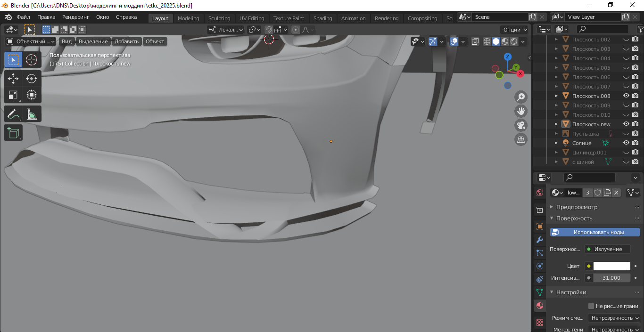Screen dimensions: 644x332
Task: Select the Annotate pencil tool
Action: tap(13, 114)
